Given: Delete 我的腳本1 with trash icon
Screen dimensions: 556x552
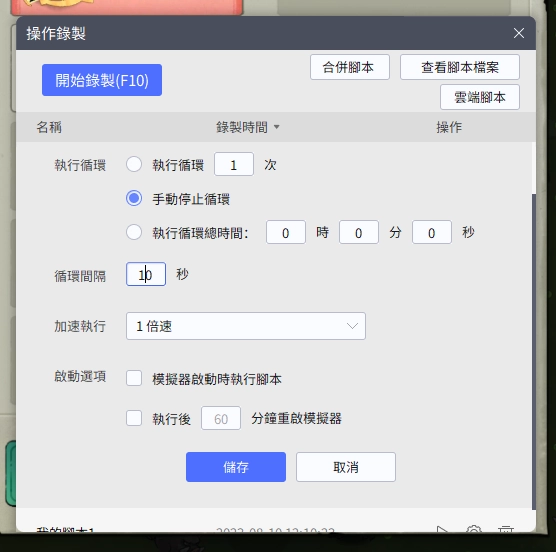Looking at the screenshot, I should pyautogui.click(x=506, y=529).
